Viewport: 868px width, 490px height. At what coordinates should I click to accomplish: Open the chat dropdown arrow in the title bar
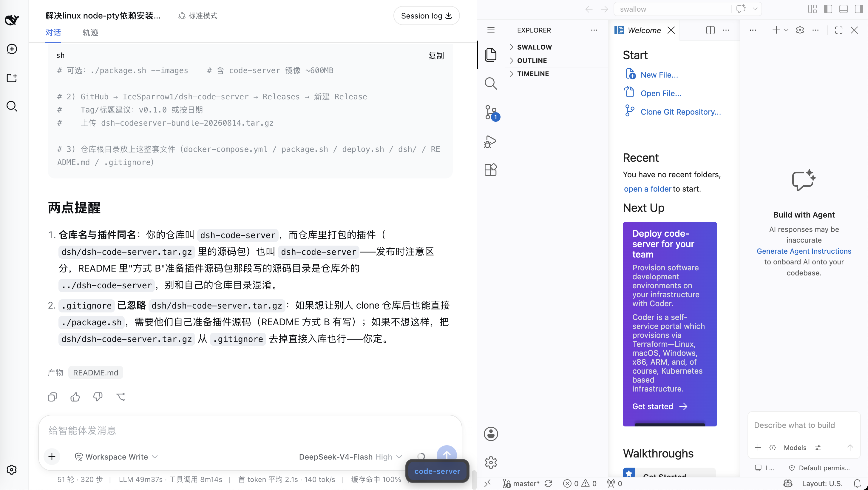755,9
